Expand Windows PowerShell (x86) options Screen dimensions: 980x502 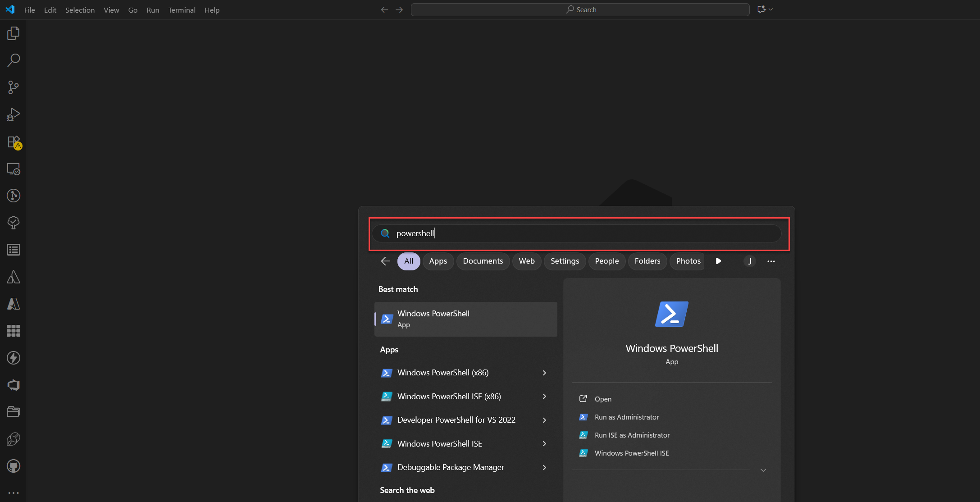pos(544,373)
